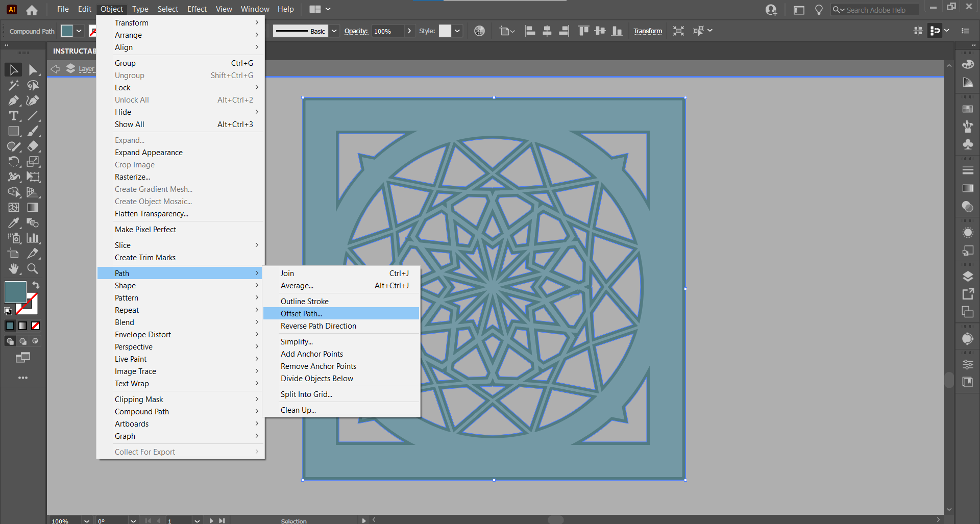Switch to Draw Behind mode

pyautogui.click(x=23, y=341)
